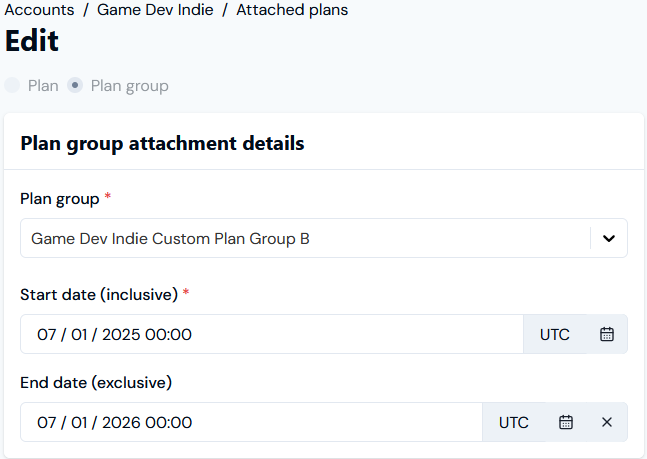
Task: Open the end date calendar picker
Action: tap(566, 422)
